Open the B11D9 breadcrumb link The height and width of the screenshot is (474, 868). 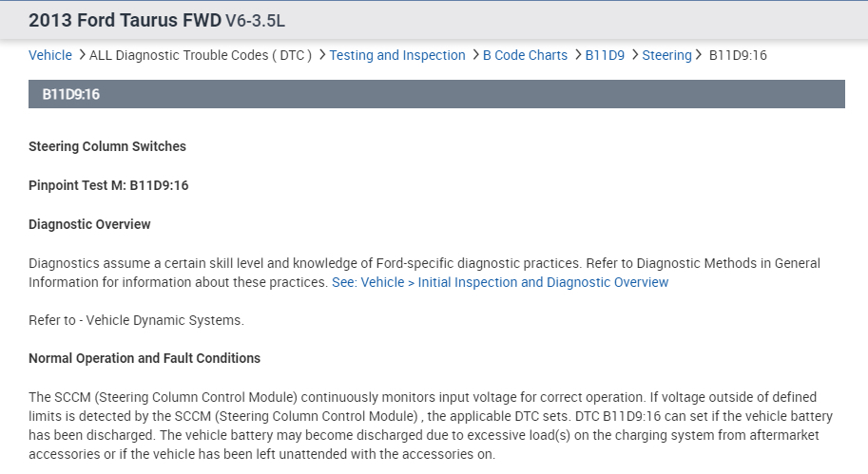point(605,55)
